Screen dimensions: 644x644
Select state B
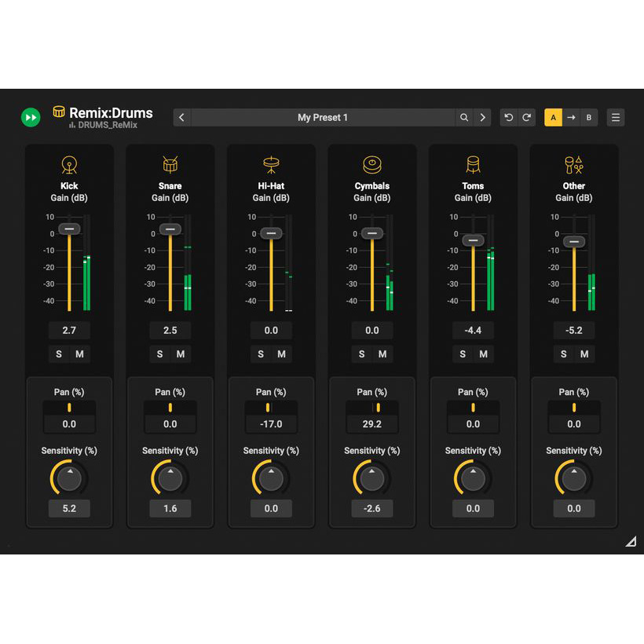tap(589, 118)
